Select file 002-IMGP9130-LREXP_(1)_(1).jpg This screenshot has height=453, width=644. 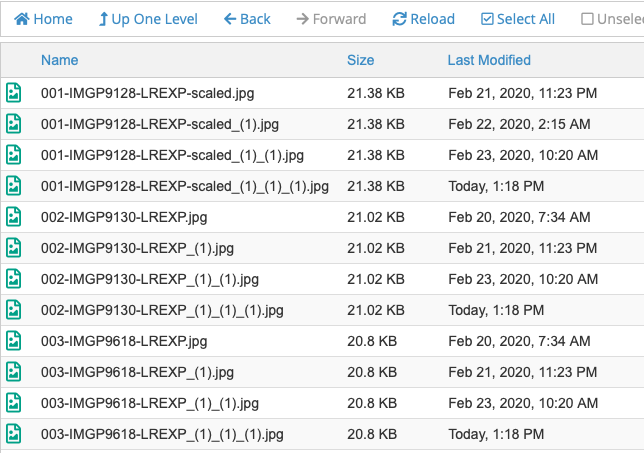point(150,279)
